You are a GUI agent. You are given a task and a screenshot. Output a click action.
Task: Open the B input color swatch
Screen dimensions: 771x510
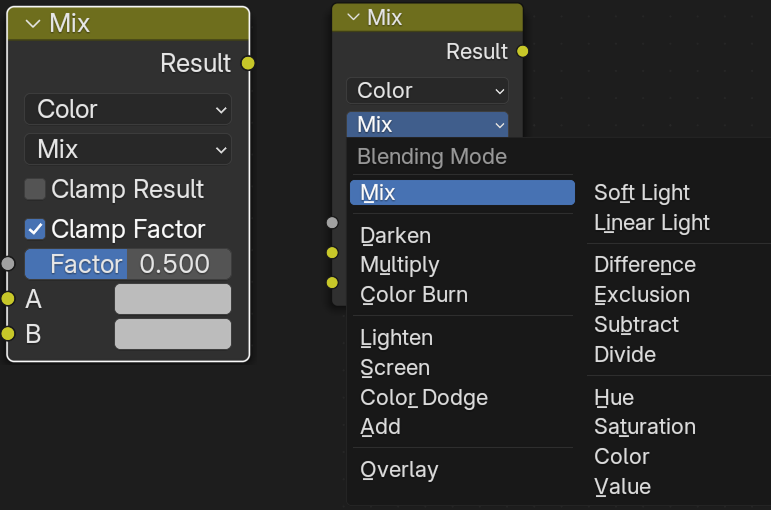173,333
